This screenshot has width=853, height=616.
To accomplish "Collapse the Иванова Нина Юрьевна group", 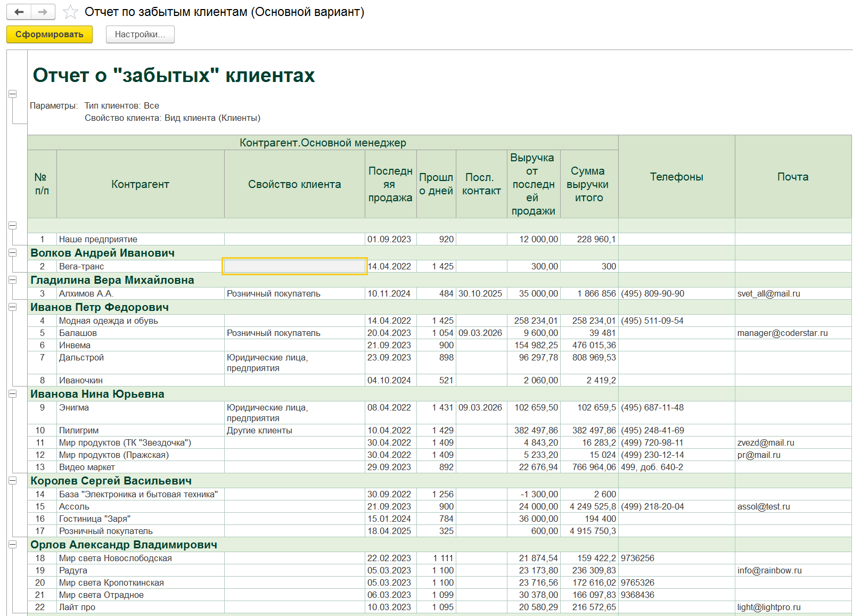I will click(12, 394).
